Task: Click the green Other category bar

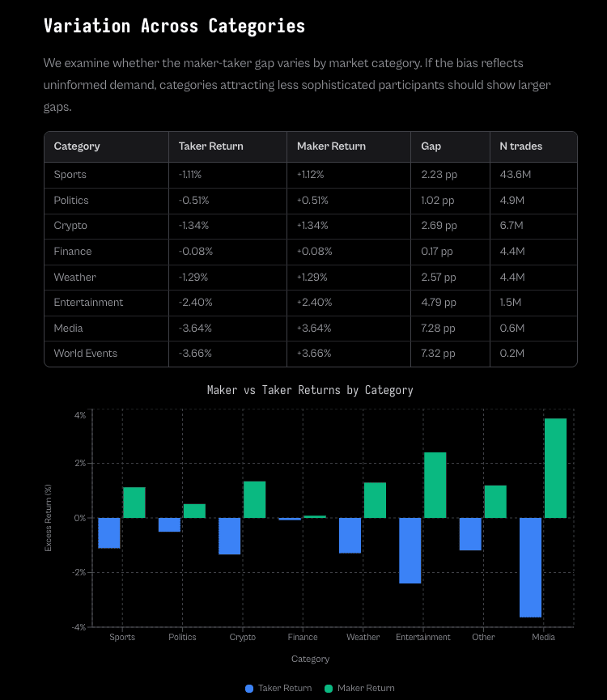Action: point(495,501)
